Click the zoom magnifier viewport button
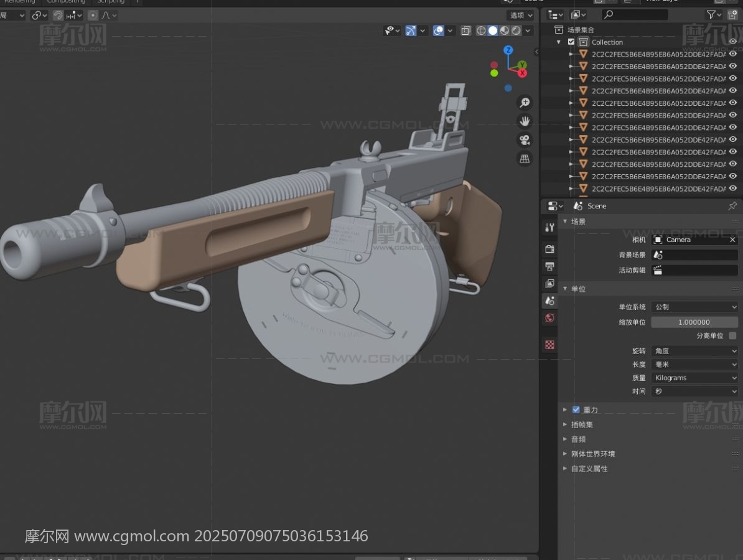The width and height of the screenshot is (743, 560). (x=525, y=102)
